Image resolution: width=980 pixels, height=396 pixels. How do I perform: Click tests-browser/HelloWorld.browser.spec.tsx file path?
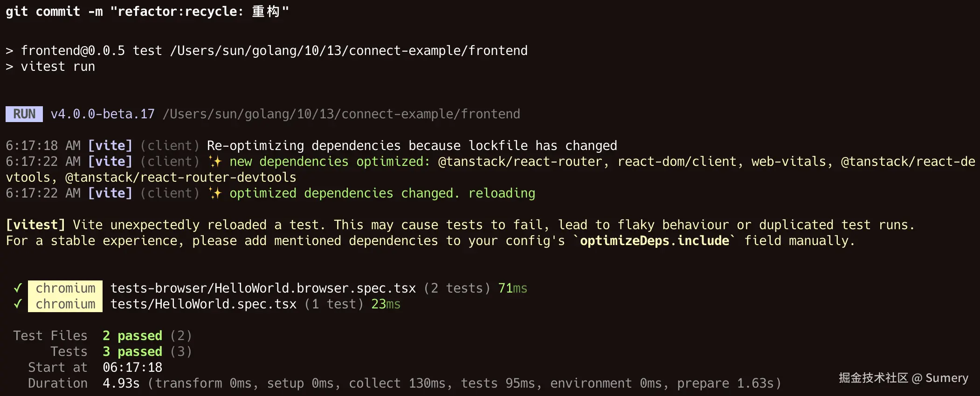pos(263,288)
